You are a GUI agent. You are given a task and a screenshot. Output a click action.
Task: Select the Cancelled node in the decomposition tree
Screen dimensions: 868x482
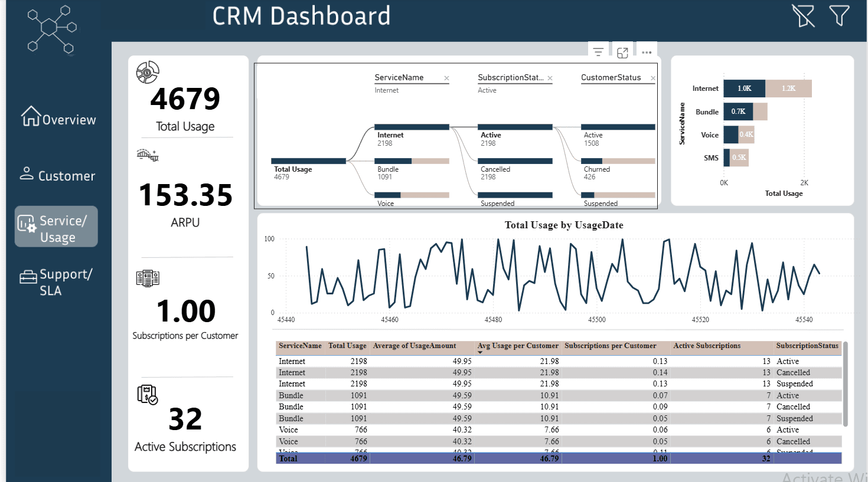click(x=515, y=161)
